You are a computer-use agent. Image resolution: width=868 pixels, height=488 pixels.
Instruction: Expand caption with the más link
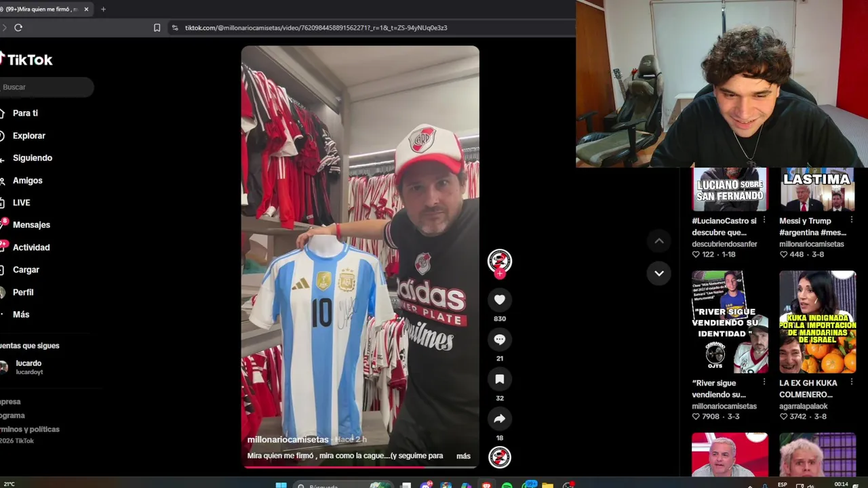[463, 456]
